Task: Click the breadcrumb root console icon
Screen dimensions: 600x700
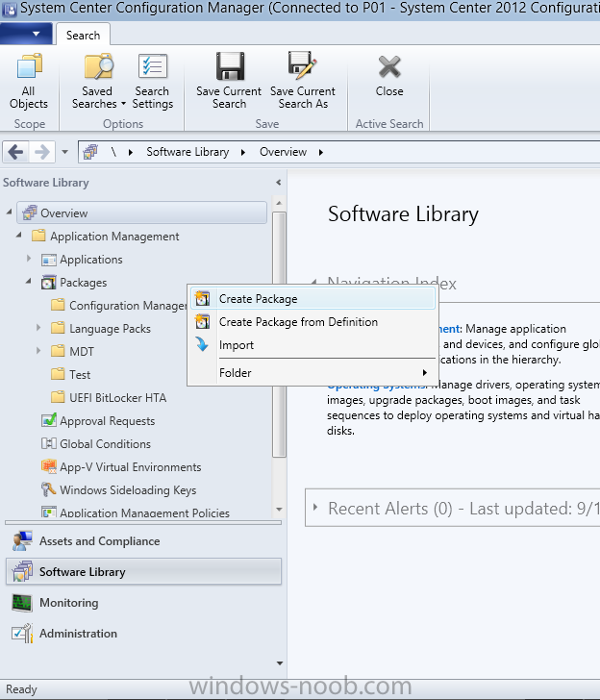Action: click(x=90, y=152)
